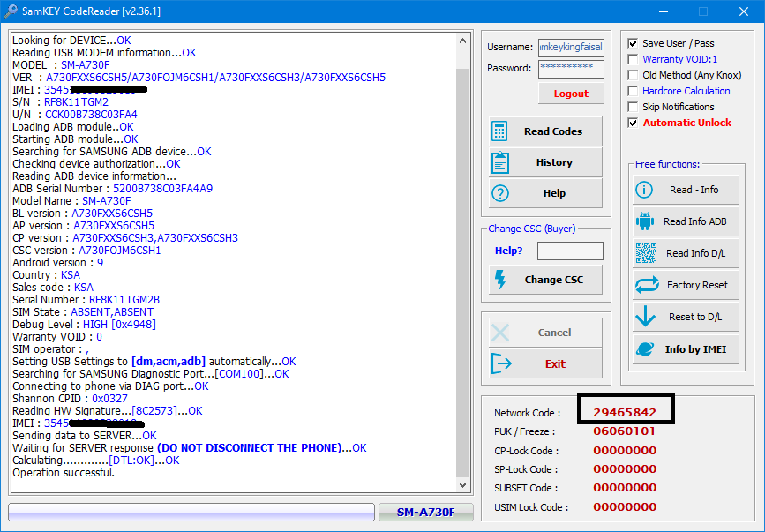Click the Exit button label
The image size is (765, 532).
[555, 363]
